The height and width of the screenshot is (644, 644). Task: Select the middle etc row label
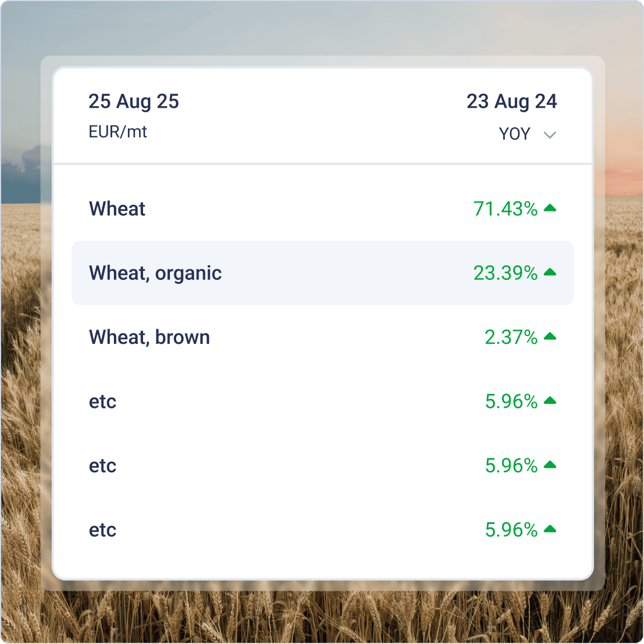103,466
